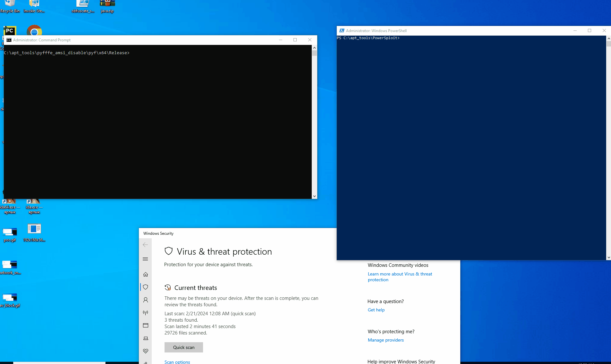Open Device performance & health heart icon
Screen dimensions: 611x364
tap(146, 351)
